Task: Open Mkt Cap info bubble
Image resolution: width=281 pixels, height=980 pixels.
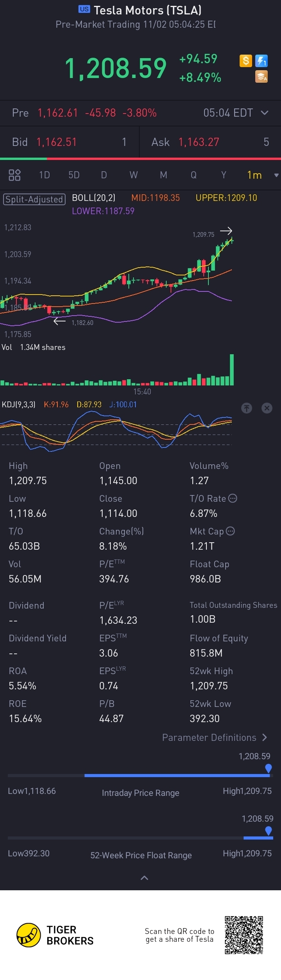Action: coord(231,531)
